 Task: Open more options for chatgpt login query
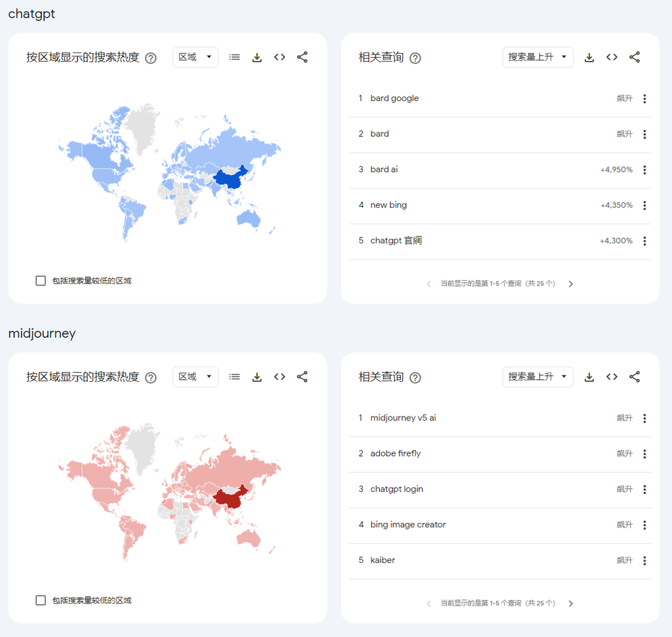[644, 489]
